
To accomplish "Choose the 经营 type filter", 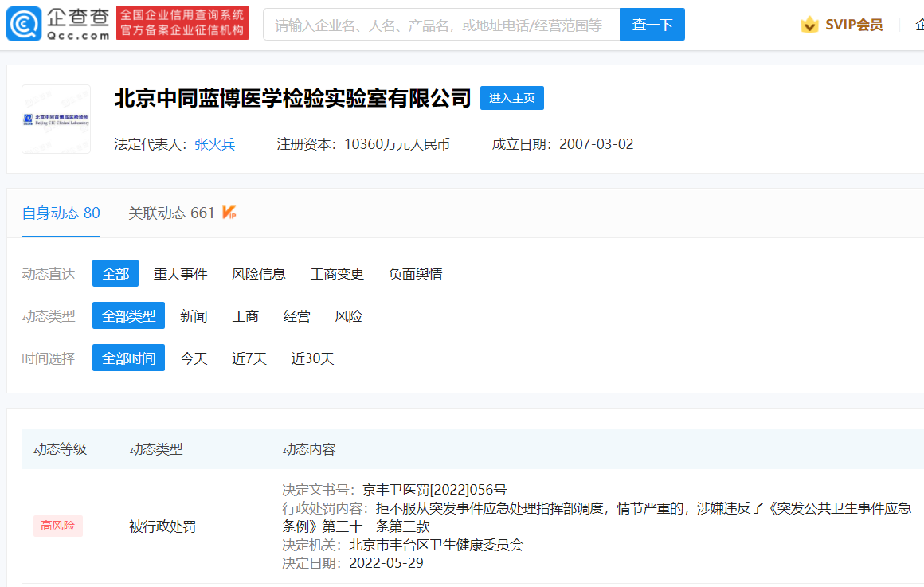I will pos(296,316).
